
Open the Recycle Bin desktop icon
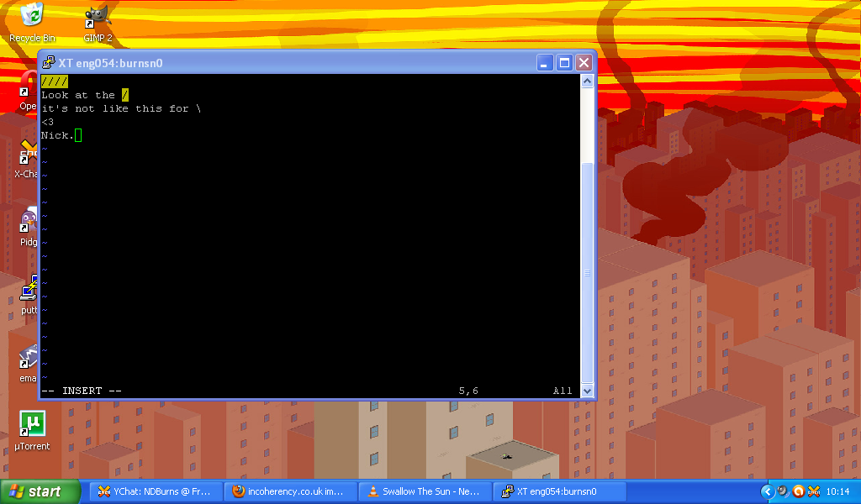[x=32, y=17]
